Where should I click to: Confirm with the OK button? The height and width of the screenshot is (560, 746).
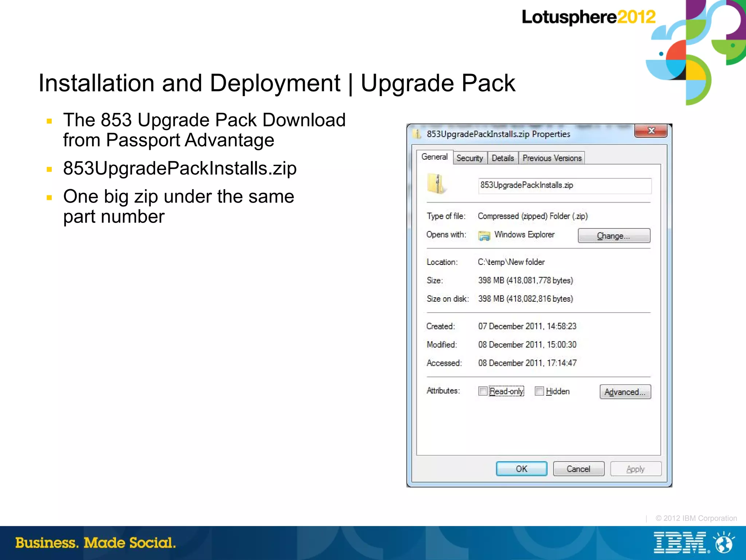521,469
